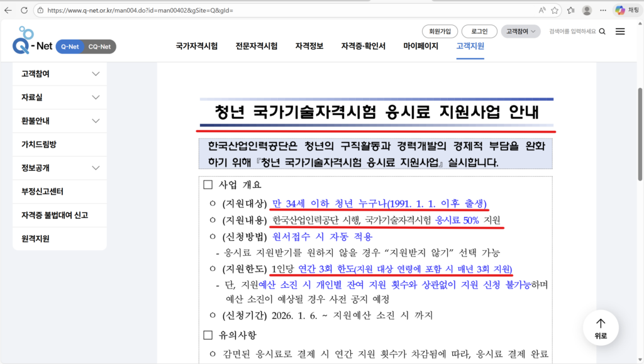Open the hamburger menu icon
Screen dimensions: 644x364
pos(621,31)
